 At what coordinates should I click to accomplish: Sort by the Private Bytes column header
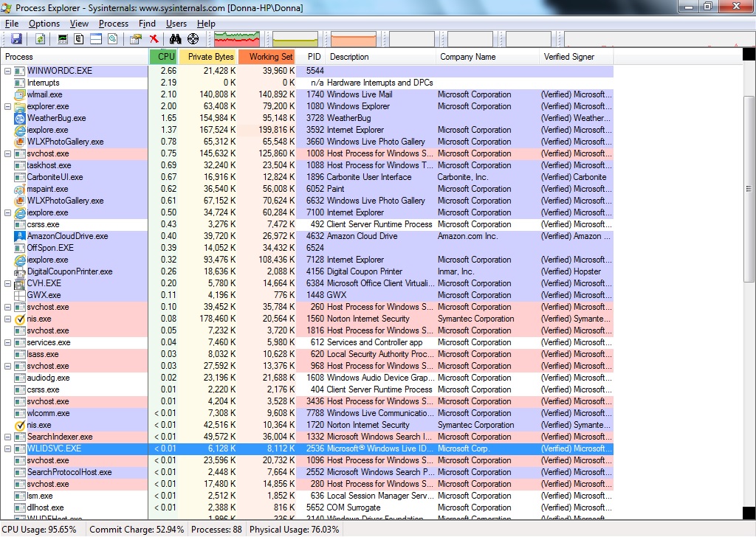click(207, 57)
